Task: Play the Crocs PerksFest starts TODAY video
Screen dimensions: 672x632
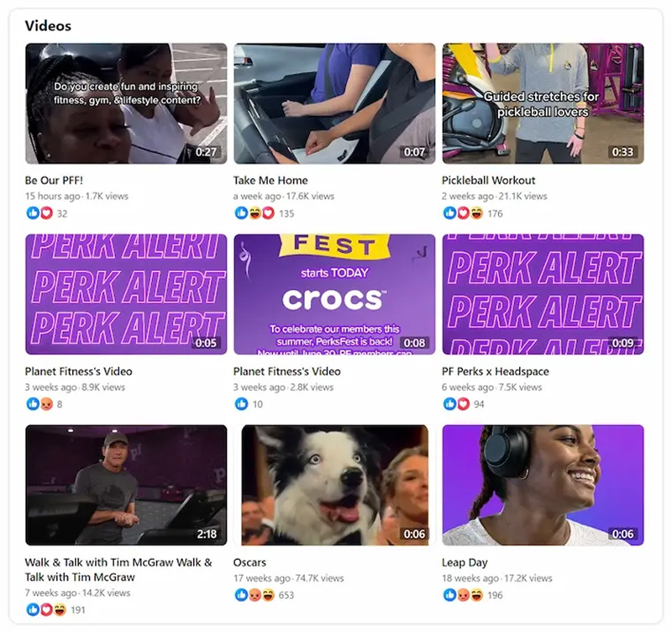Action: coord(334,294)
